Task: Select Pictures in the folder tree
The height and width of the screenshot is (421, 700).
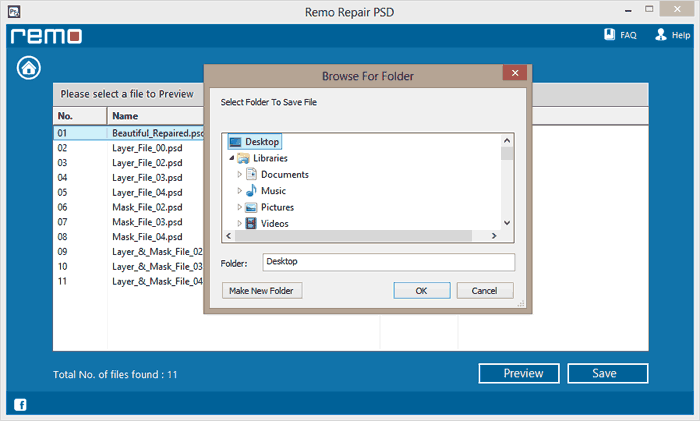Action: pos(277,207)
